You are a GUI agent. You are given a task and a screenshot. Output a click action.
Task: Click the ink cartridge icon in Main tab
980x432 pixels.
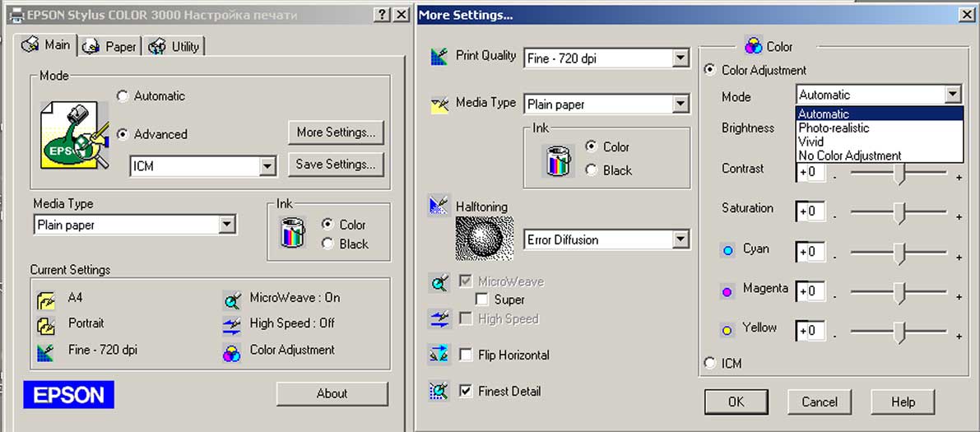pyautogui.click(x=292, y=233)
